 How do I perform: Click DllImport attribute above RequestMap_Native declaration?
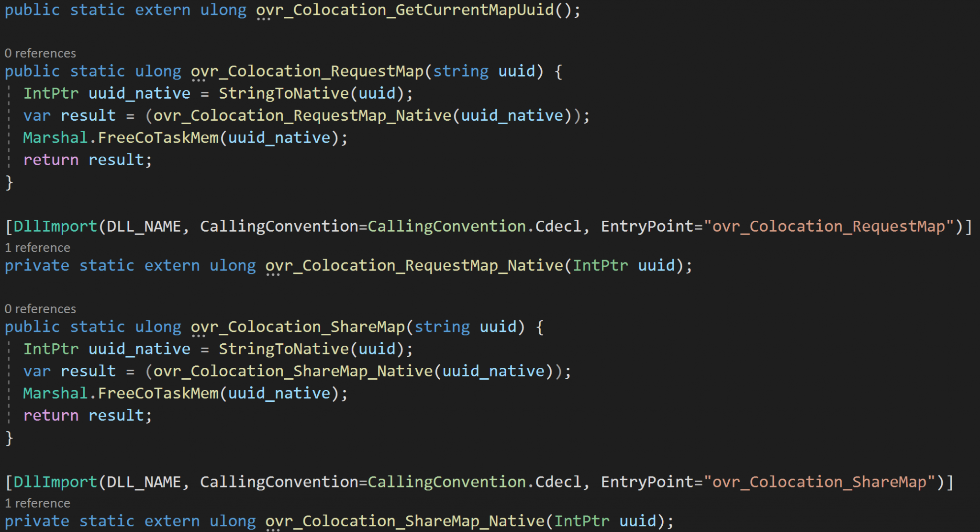click(x=56, y=226)
